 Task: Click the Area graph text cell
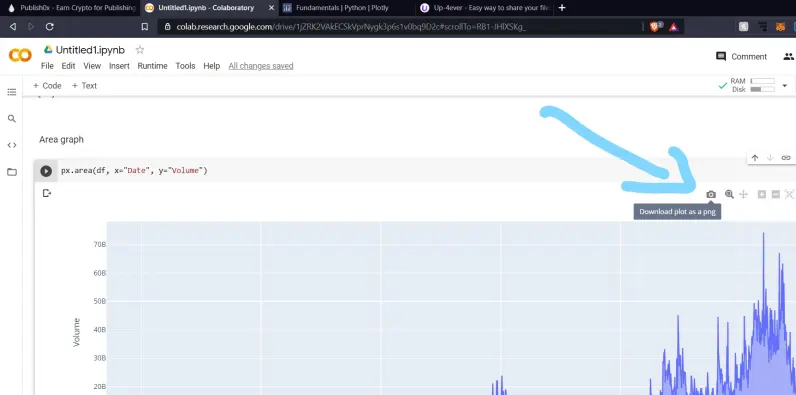point(61,140)
